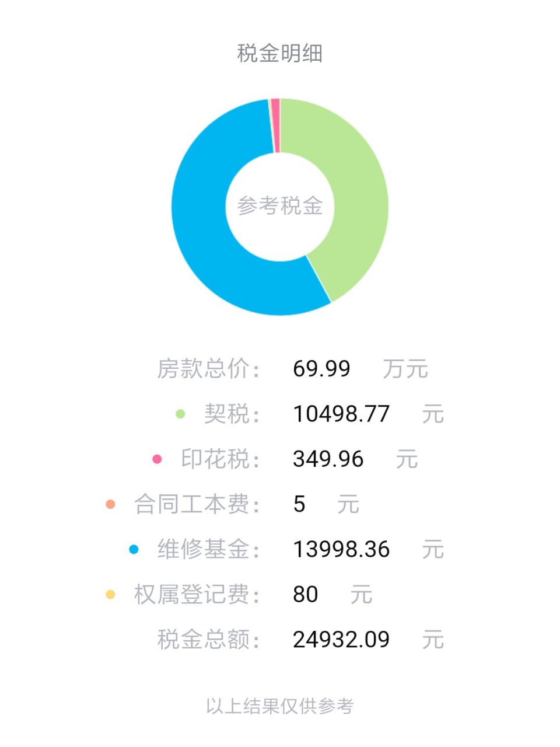Click the pink 印花税 legend dot
The width and height of the screenshot is (560, 747).
pyautogui.click(x=157, y=459)
